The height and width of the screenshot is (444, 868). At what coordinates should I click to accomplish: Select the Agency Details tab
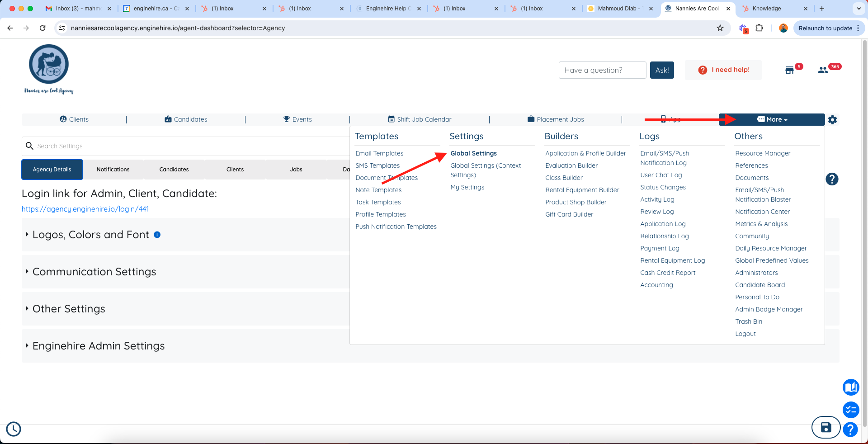click(x=52, y=170)
